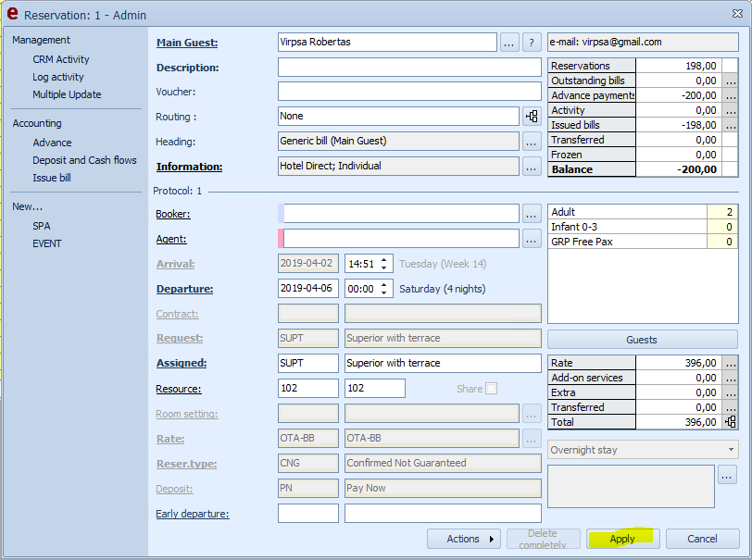Open the Actions dropdown button
This screenshot has height=560, width=752.
(463, 539)
